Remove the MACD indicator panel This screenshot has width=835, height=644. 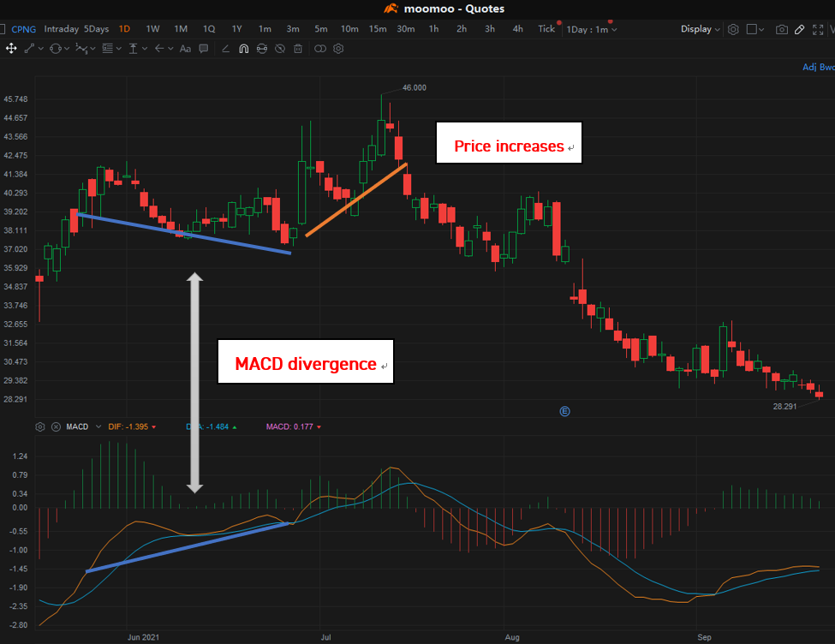(56, 426)
